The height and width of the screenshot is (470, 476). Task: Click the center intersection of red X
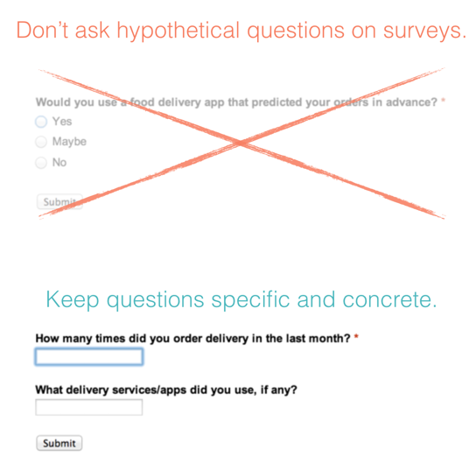(241, 143)
